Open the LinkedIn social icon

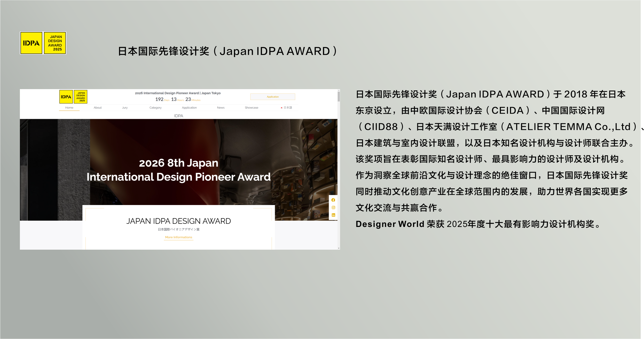pyautogui.click(x=333, y=215)
